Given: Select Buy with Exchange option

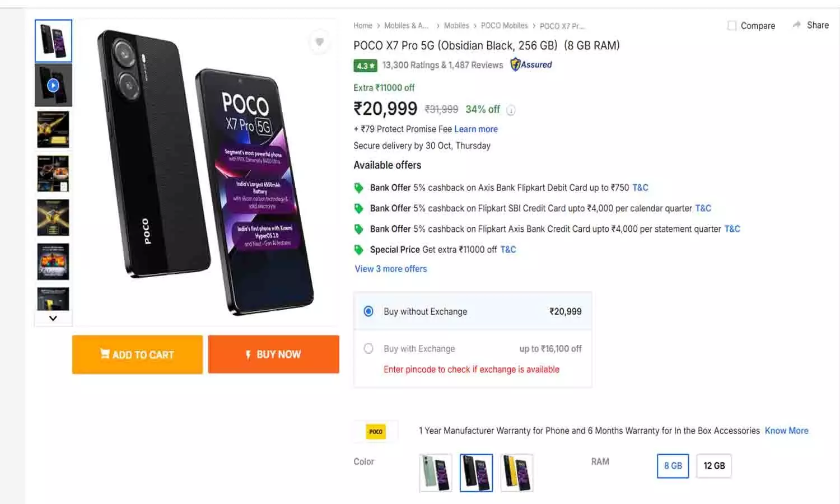Looking at the screenshot, I should pos(368,348).
